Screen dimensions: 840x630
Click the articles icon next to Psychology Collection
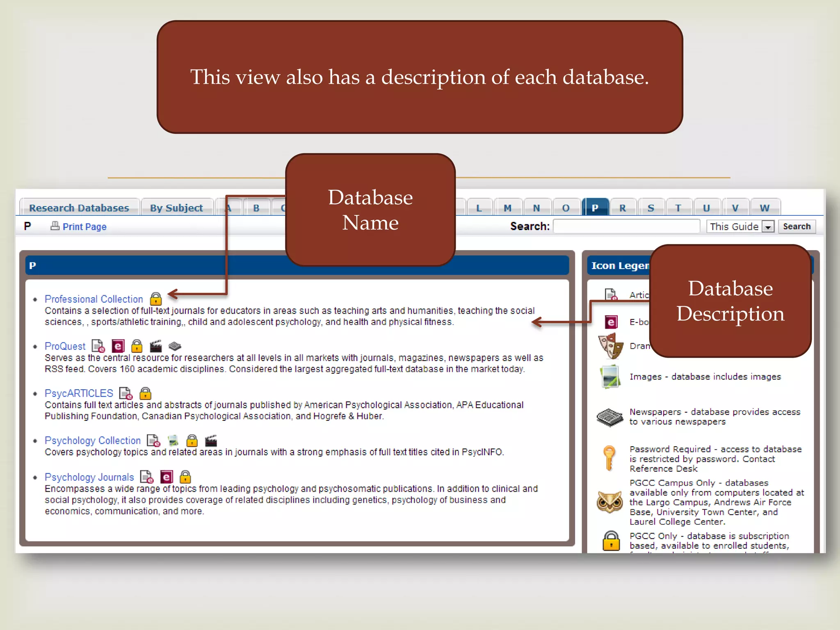point(153,441)
